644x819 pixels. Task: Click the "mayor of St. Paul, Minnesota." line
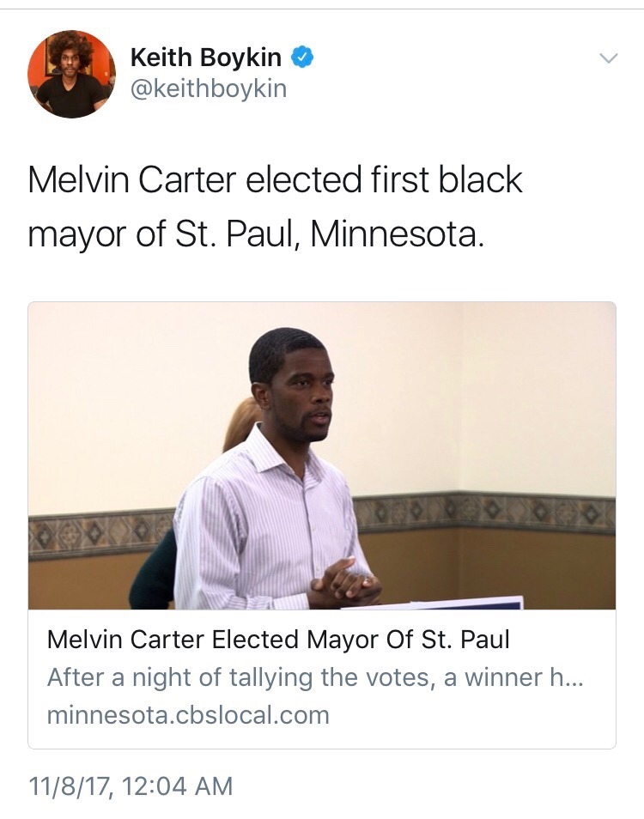click(256, 234)
